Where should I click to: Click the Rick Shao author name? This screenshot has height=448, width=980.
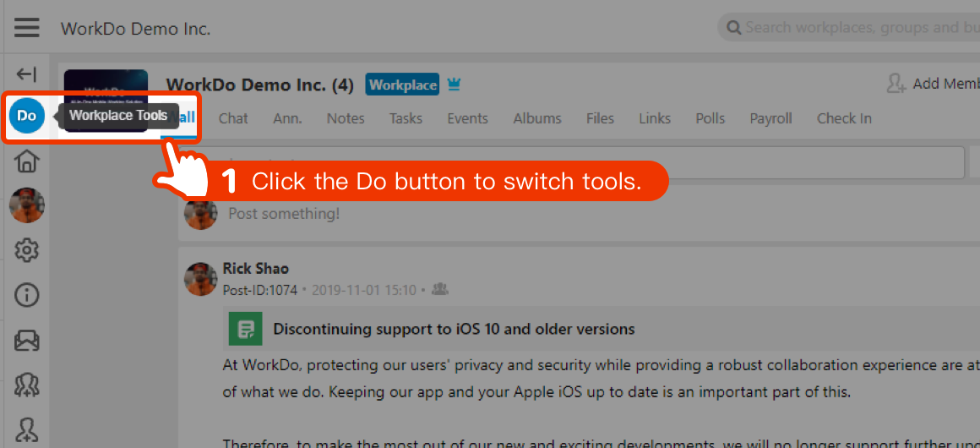[x=256, y=269]
